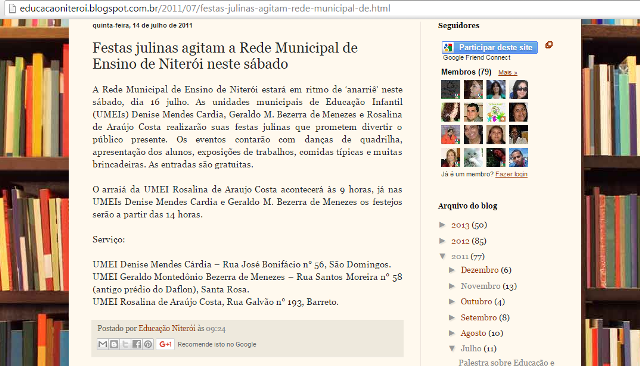Screen dimensions: 640x366
Task: Click the date quinta-feira, 14 de julho de 2011
Action: click(142, 25)
